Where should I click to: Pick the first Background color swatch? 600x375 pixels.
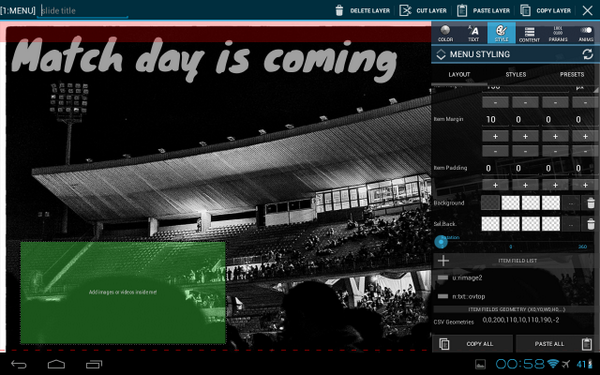pos(491,203)
